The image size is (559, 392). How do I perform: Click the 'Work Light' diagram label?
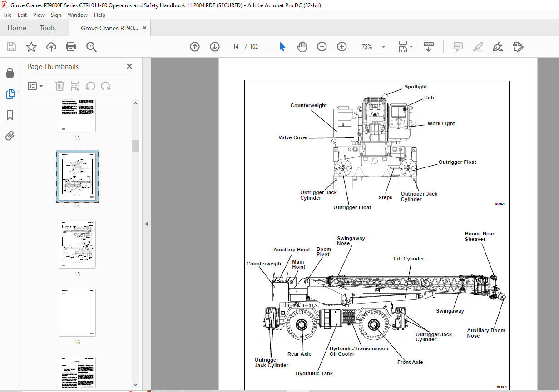coord(441,123)
